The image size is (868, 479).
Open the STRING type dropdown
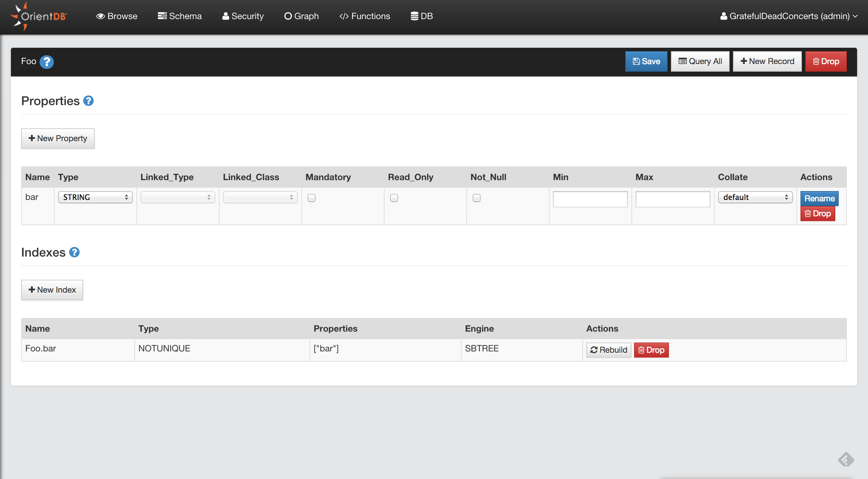coord(95,197)
